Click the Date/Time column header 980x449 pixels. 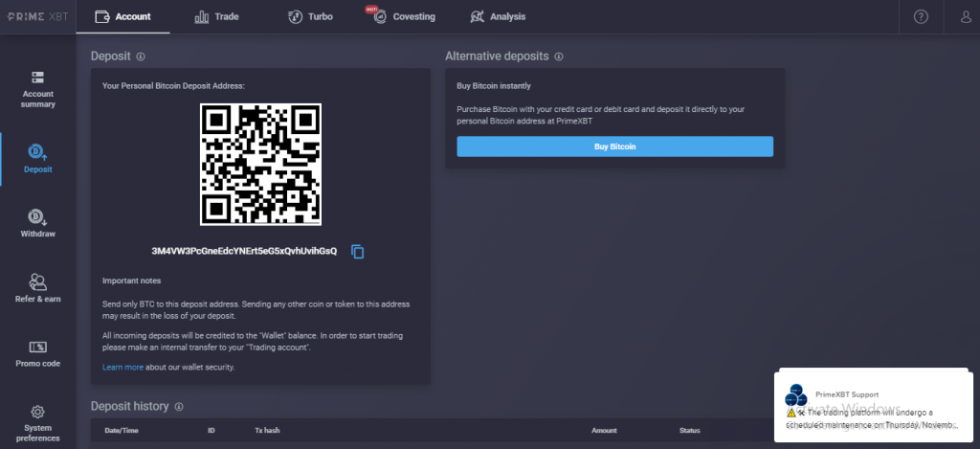click(x=122, y=430)
